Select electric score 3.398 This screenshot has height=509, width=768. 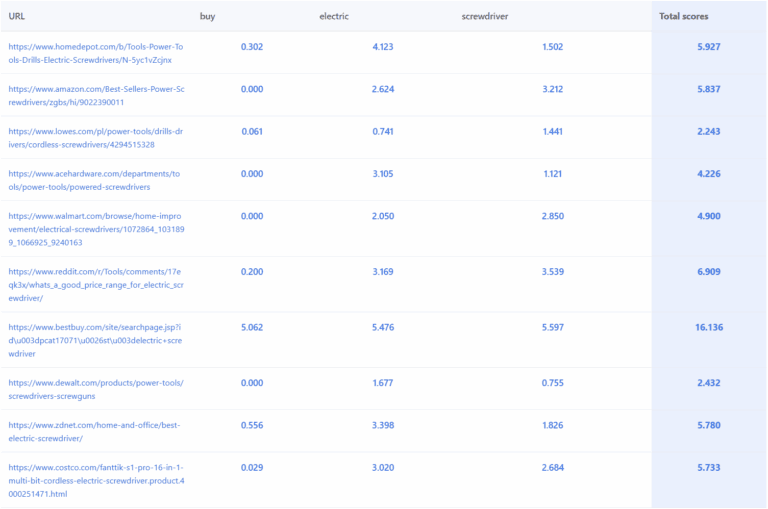(x=383, y=425)
